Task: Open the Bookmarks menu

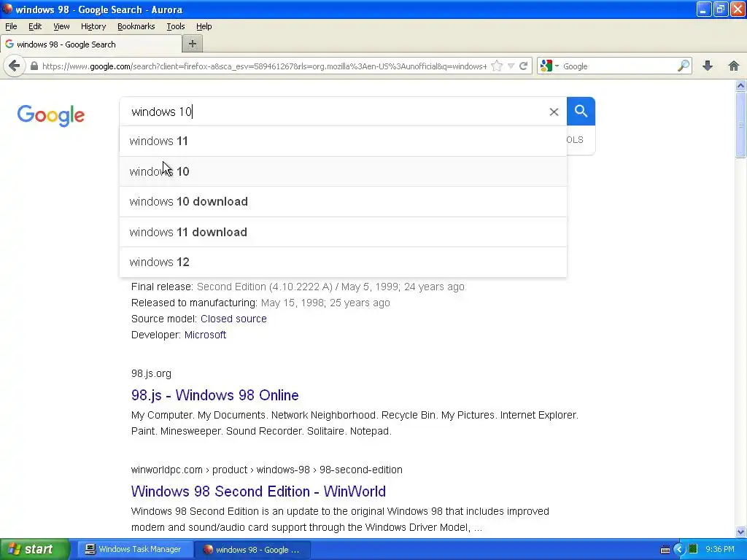Action: click(x=136, y=27)
